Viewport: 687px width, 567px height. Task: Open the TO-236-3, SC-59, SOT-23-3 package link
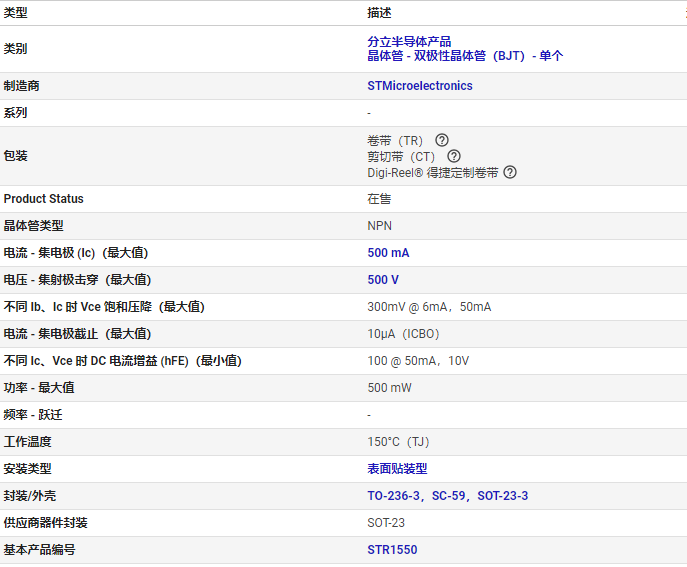click(448, 496)
